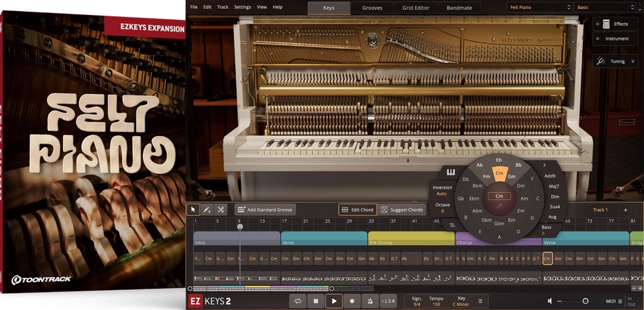644x310 pixels.
Task: Click the stop playback button
Action: pyautogui.click(x=316, y=301)
